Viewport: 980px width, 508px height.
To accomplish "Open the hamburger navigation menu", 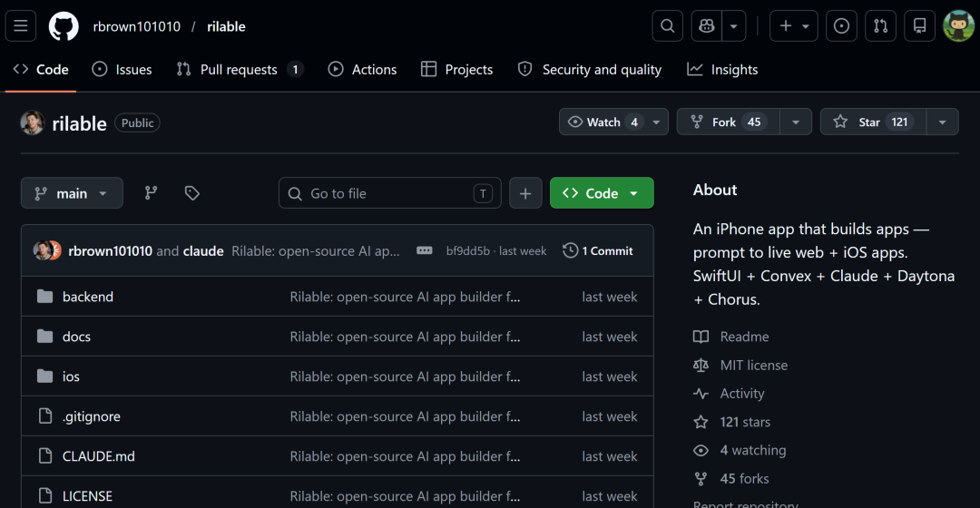I will click(x=21, y=26).
